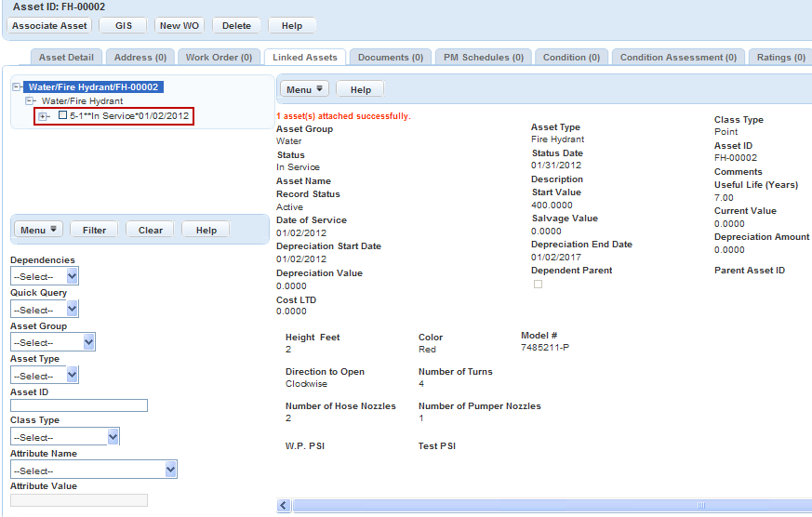
Task: Open the Attribute Name dropdown
Action: (x=93, y=471)
